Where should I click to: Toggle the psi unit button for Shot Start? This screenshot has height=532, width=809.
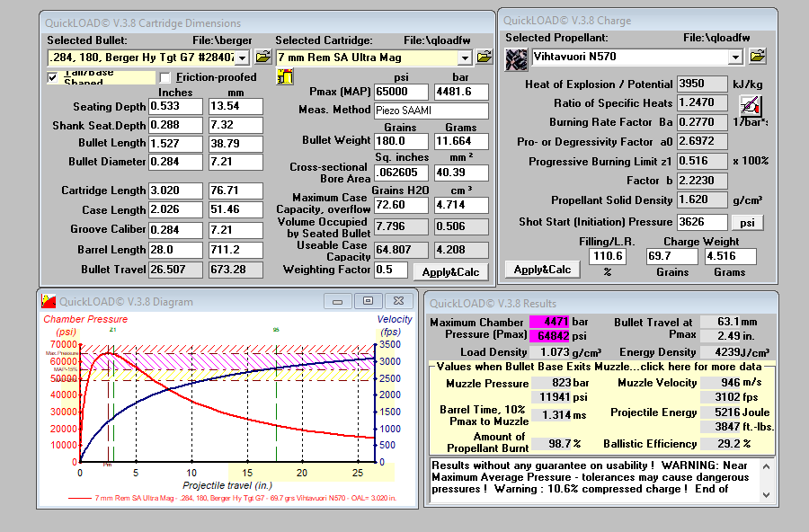pyautogui.click(x=748, y=222)
